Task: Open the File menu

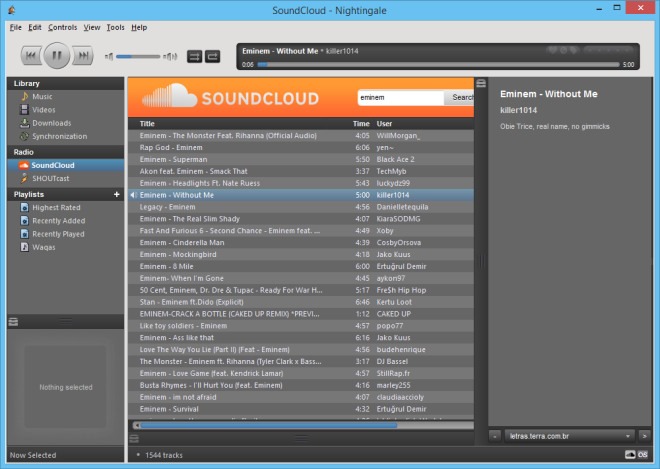Action: coord(16,27)
